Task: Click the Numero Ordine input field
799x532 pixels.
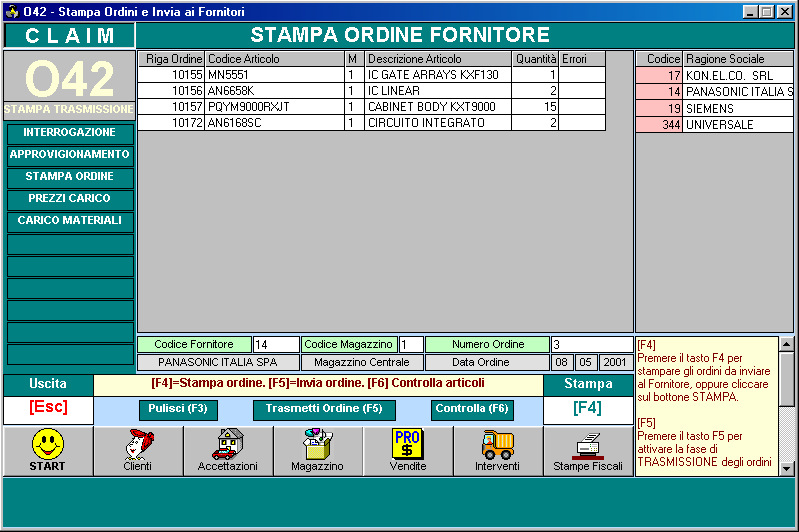Action: tap(592, 344)
